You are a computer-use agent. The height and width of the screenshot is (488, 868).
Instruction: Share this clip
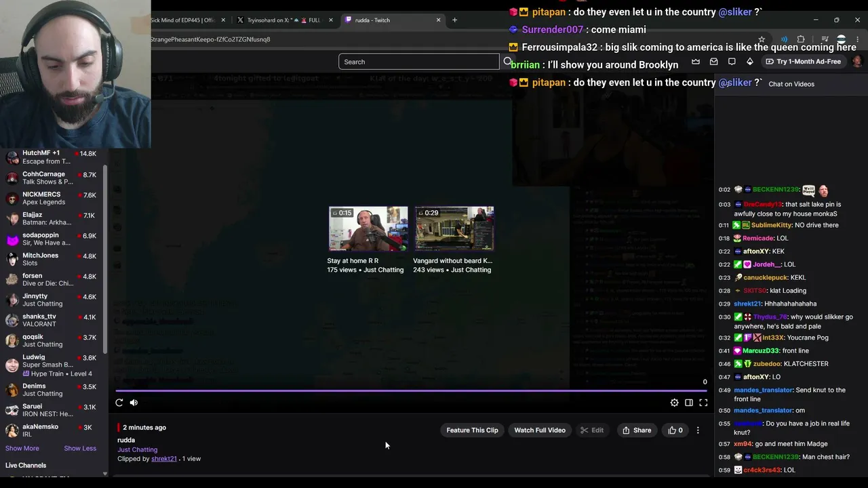pos(637,430)
